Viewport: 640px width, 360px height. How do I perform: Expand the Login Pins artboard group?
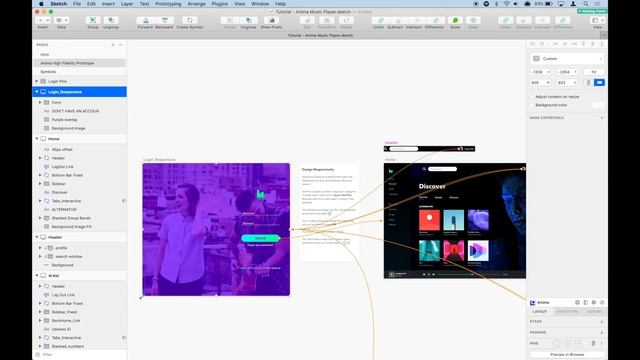pos(37,81)
